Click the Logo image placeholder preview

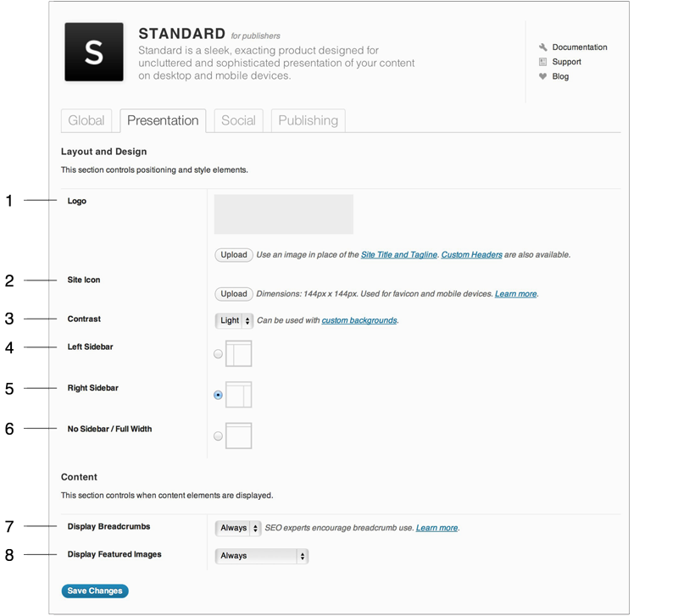[x=286, y=214]
